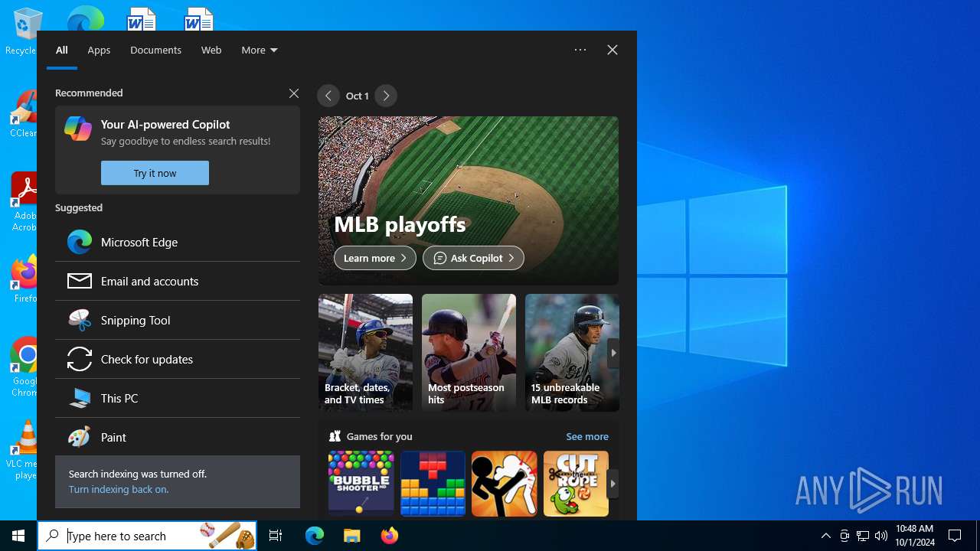This screenshot has width=980, height=551.
Task: Open Email and accounts settings
Action: pos(178,281)
